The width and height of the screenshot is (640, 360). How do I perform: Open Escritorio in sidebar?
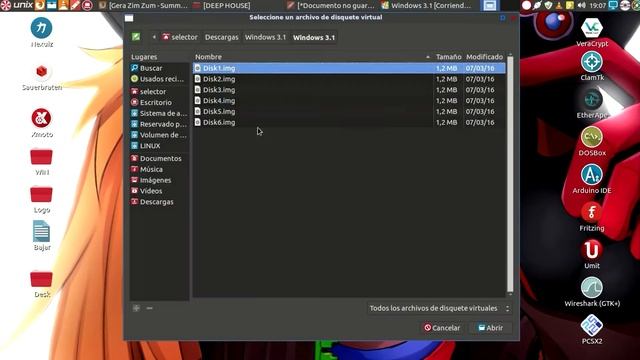[159, 102]
